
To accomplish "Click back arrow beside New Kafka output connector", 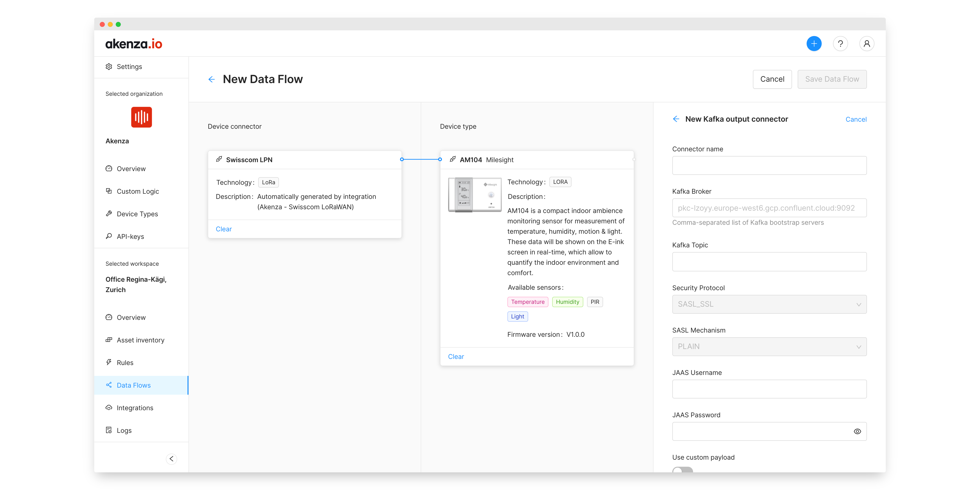I will tap(676, 119).
